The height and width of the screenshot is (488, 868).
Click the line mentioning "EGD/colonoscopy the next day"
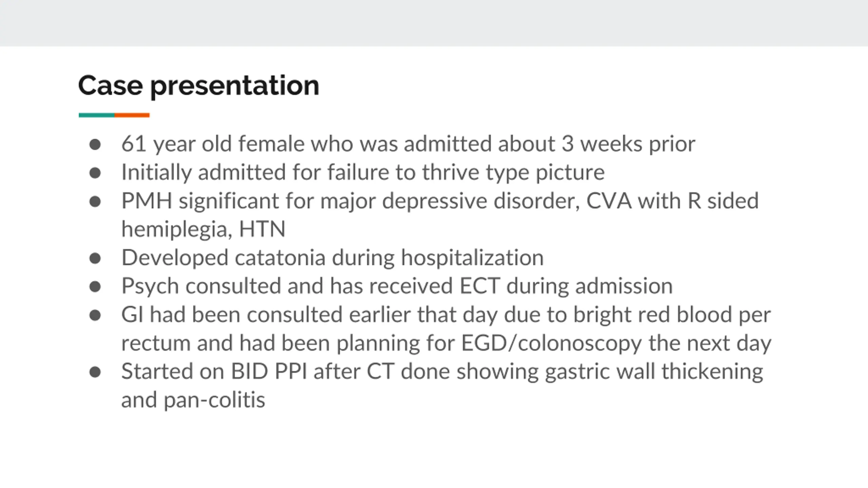[446, 343]
